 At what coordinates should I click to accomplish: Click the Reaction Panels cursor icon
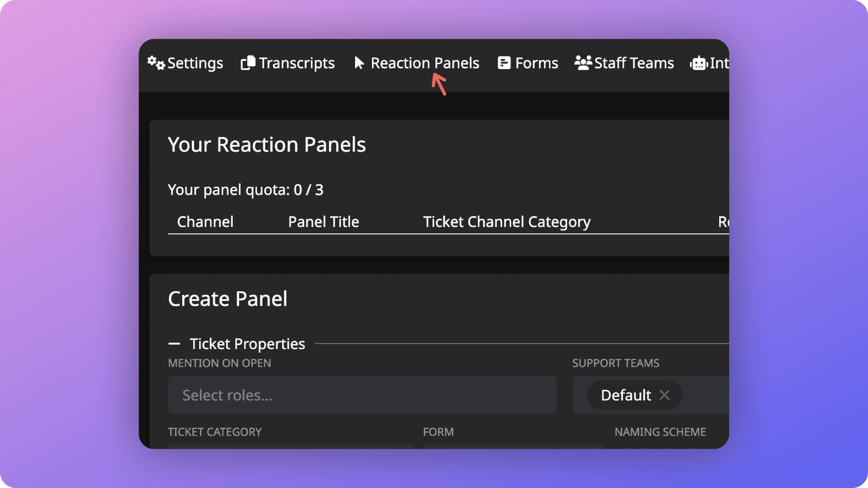click(x=359, y=63)
